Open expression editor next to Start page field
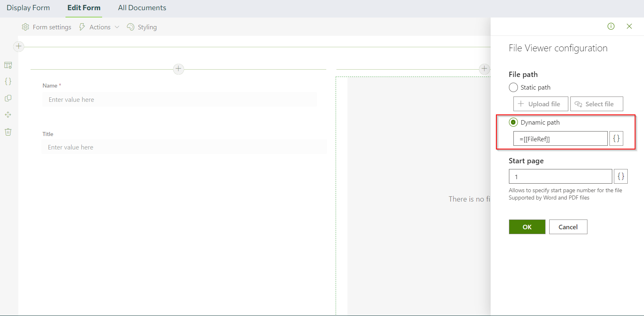Viewport: 644px width, 316px height. tap(621, 176)
